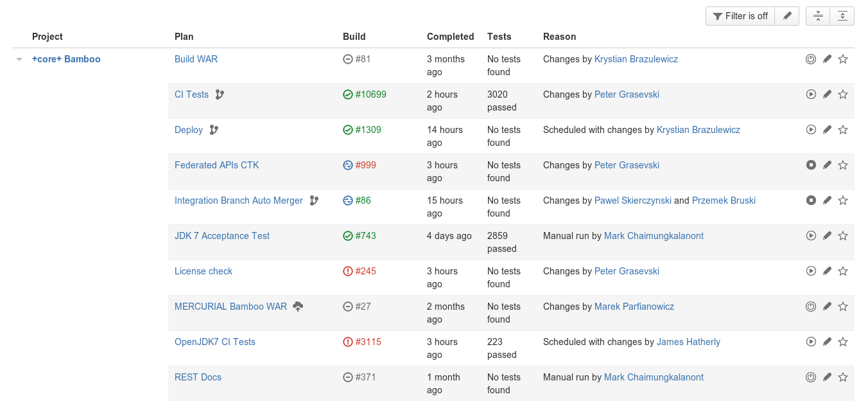Enable MERCURIAL Bamboo WAR plan via power icon

811,307
